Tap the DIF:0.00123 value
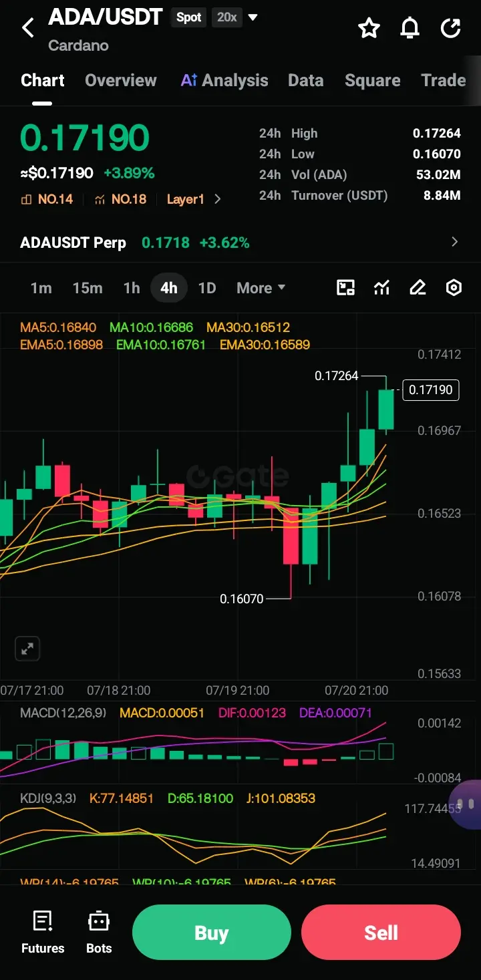The width and height of the screenshot is (481, 980). [252, 713]
